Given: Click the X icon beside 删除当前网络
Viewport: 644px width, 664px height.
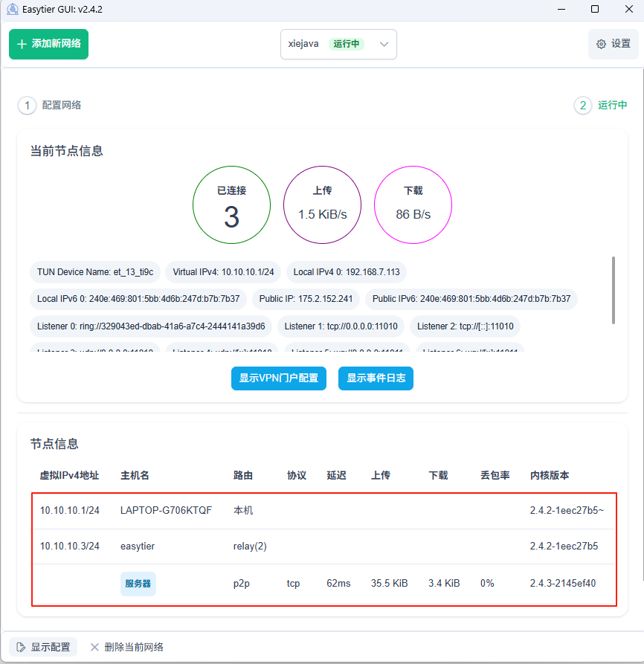Looking at the screenshot, I should (94, 646).
